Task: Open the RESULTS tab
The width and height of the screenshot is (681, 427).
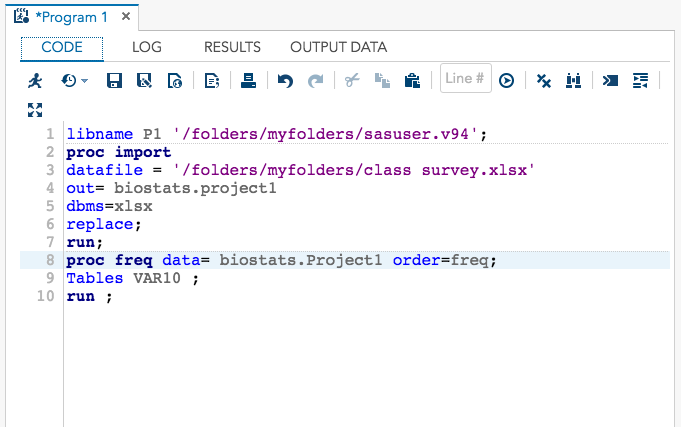Action: coord(232,47)
